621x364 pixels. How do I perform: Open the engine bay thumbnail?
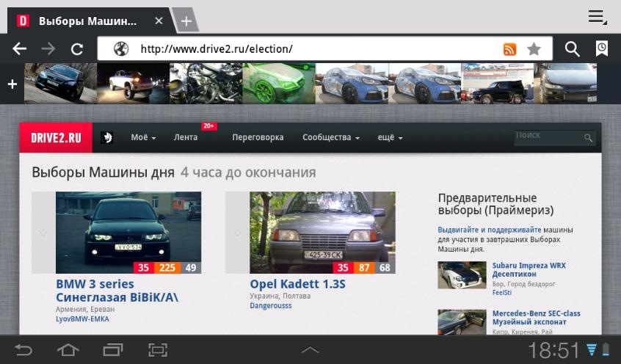[x=206, y=84]
